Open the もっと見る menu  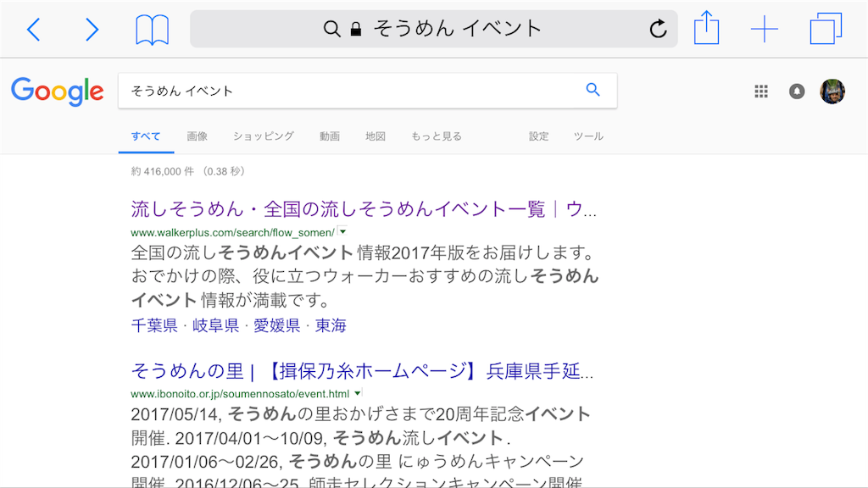click(x=437, y=136)
